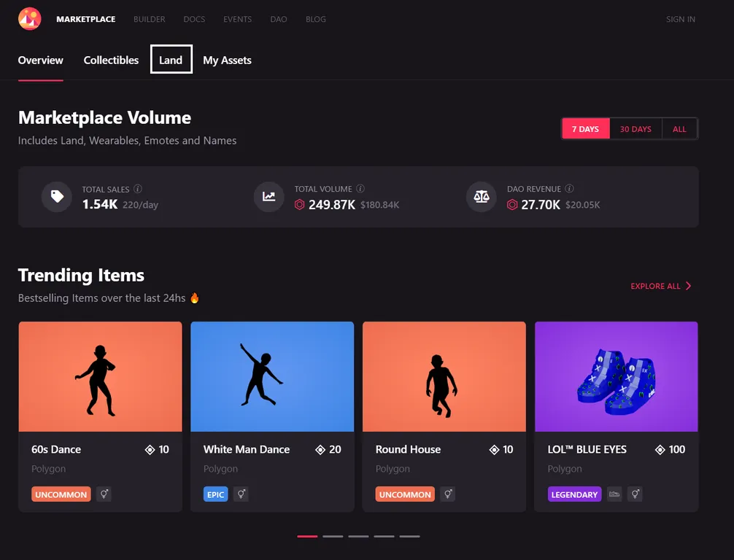734x560 pixels.
Task: Click the chart icon beside Total Volume
Action: [269, 196]
